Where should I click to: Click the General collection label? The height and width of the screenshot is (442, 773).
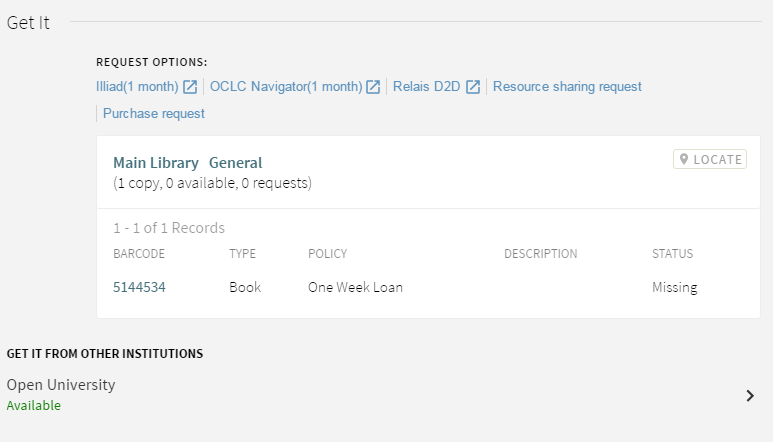[235, 163]
